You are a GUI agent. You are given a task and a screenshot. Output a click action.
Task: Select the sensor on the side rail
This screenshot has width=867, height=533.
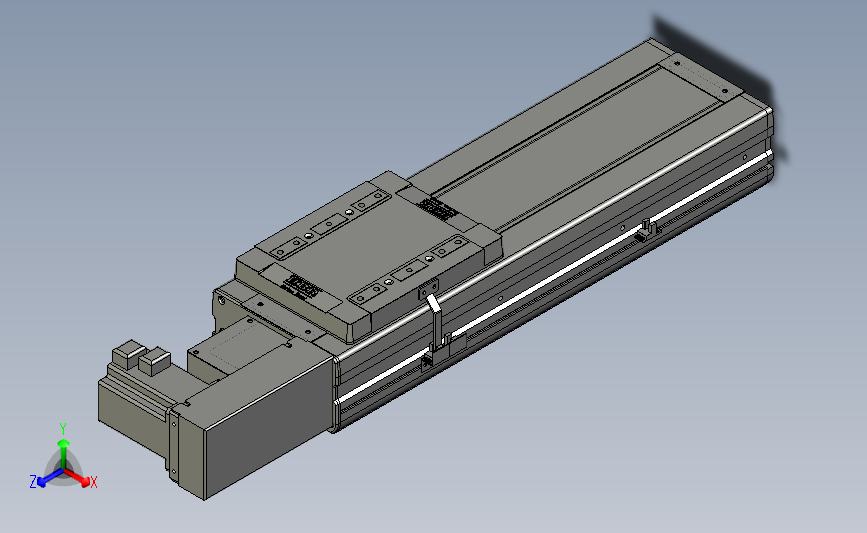[x=647, y=230]
